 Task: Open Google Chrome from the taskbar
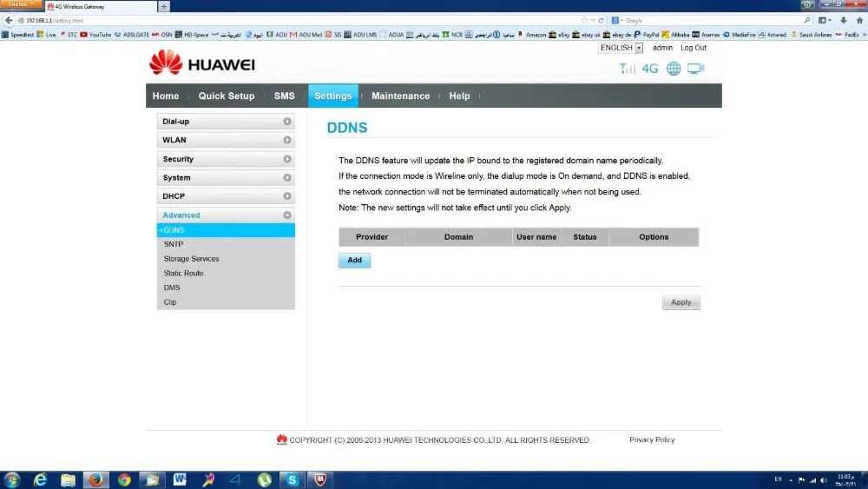point(124,479)
